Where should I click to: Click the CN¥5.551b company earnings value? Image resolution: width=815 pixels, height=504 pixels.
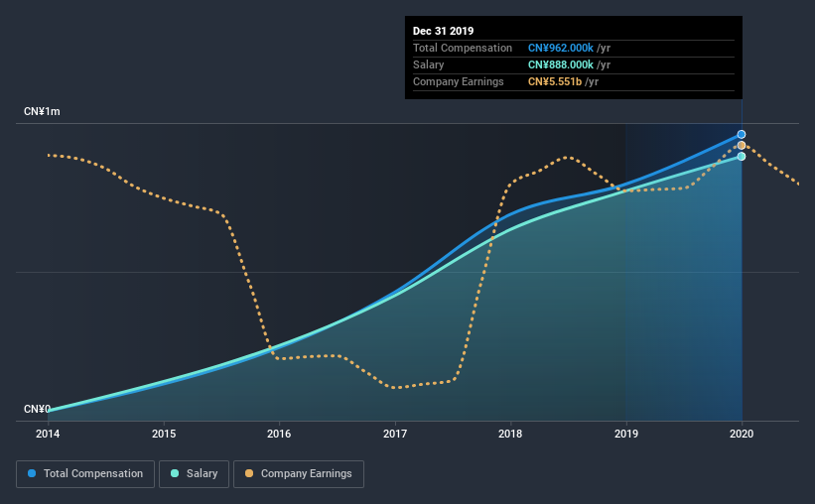tap(555, 81)
